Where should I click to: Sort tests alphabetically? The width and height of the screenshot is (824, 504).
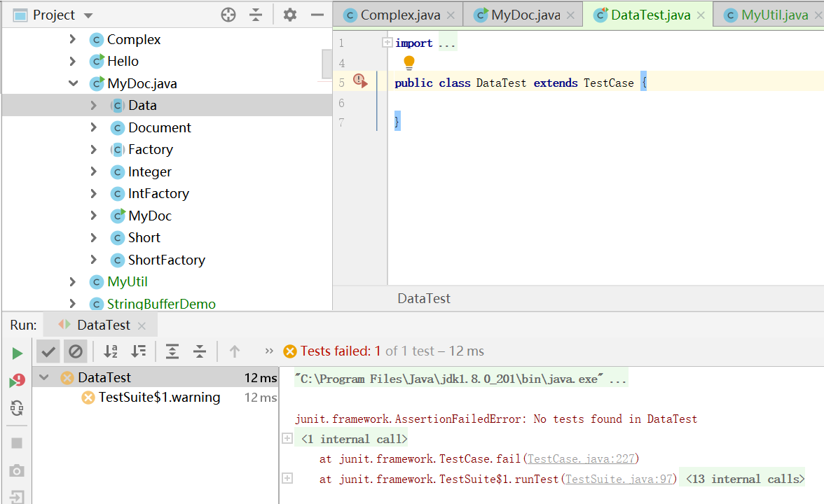[x=111, y=351]
